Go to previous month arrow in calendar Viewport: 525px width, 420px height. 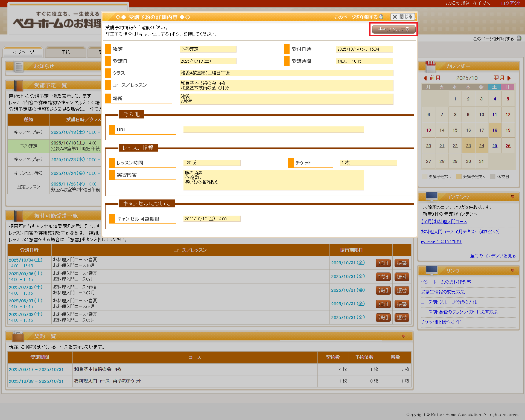pyautogui.click(x=425, y=78)
